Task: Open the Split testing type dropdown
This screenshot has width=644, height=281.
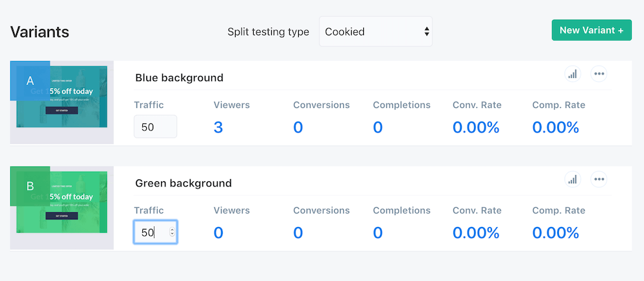Action: [375, 32]
